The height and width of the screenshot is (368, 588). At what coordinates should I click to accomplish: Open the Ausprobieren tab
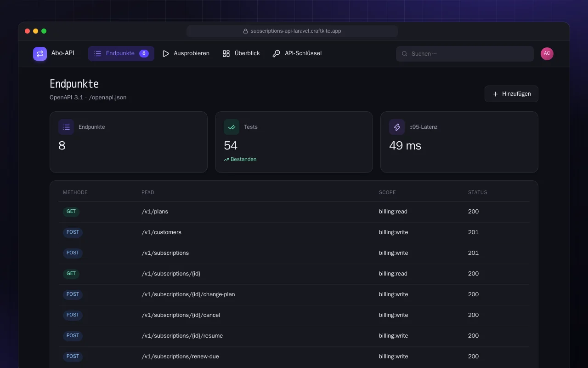click(186, 53)
